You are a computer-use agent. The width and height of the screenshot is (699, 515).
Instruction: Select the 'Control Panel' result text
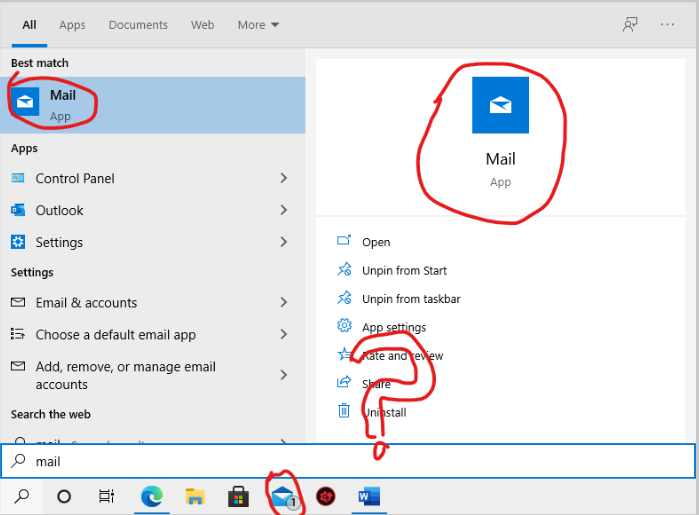75,178
